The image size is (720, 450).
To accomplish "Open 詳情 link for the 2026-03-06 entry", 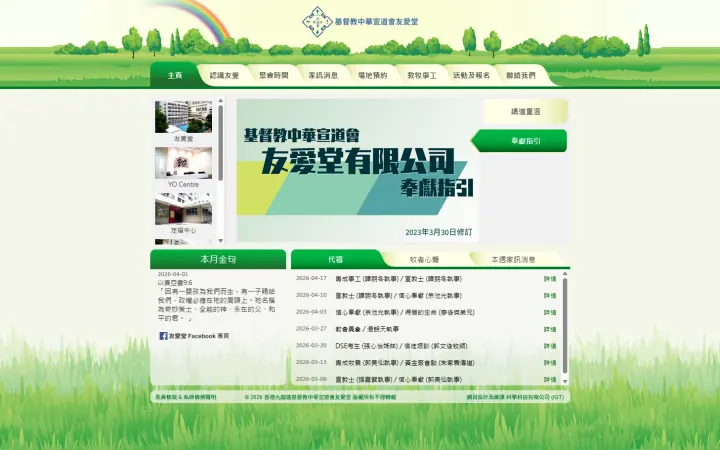I will point(550,379).
